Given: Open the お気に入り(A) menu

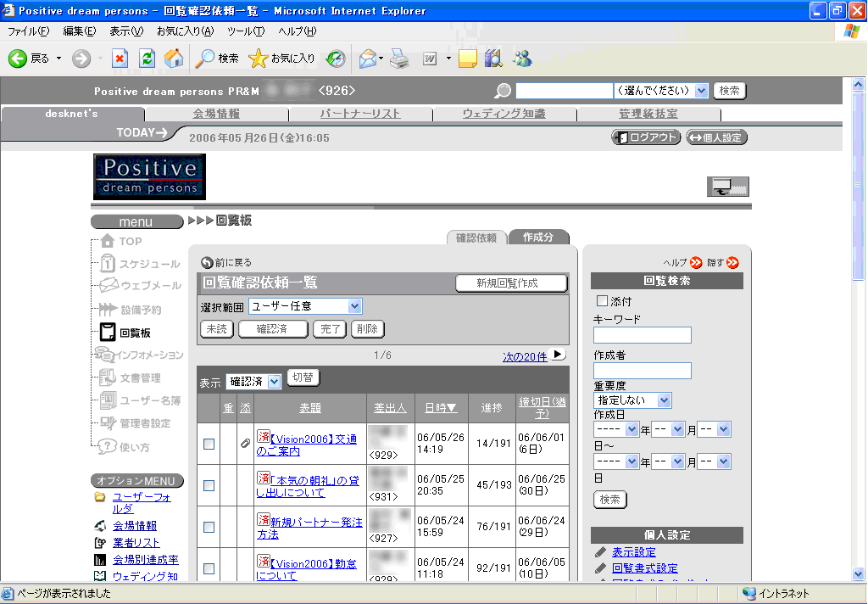Looking at the screenshot, I should pyautogui.click(x=185, y=31).
